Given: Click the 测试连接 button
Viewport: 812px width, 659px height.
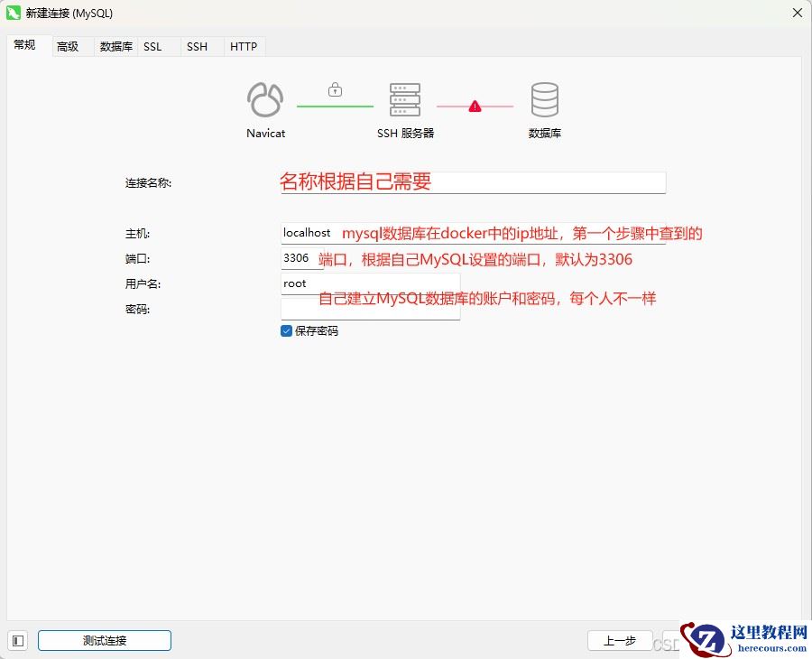Looking at the screenshot, I should click(105, 641).
